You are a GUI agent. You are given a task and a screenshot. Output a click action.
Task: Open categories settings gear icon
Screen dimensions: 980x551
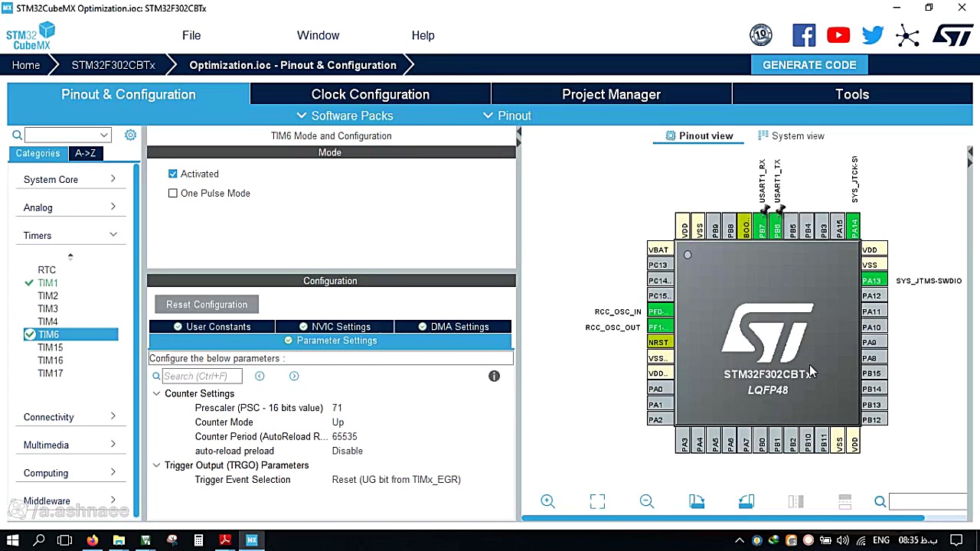point(130,135)
